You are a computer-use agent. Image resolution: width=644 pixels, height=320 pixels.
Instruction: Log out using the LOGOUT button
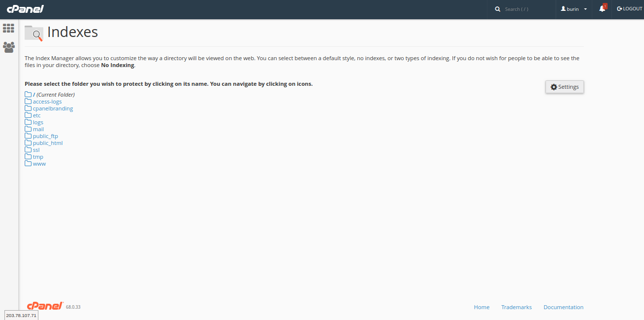coord(629,9)
